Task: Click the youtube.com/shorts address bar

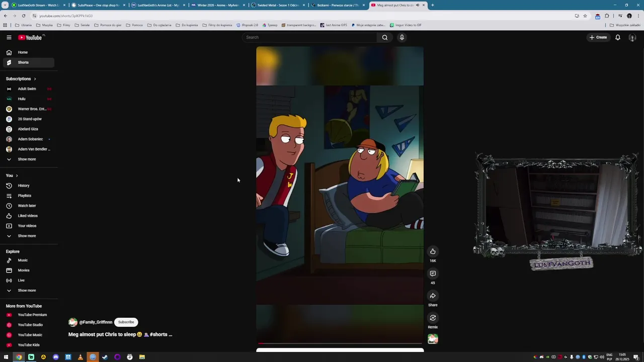Action: click(302, 16)
